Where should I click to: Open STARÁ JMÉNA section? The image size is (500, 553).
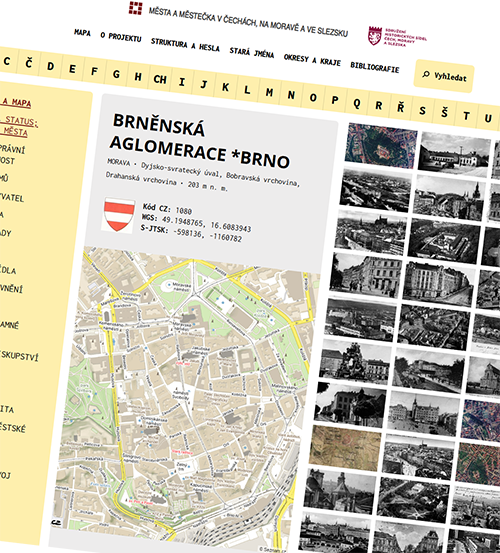[x=252, y=53]
